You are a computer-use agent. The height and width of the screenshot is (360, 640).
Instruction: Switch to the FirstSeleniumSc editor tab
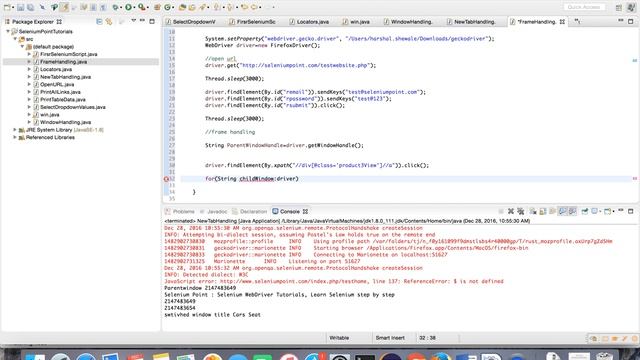(x=253, y=22)
